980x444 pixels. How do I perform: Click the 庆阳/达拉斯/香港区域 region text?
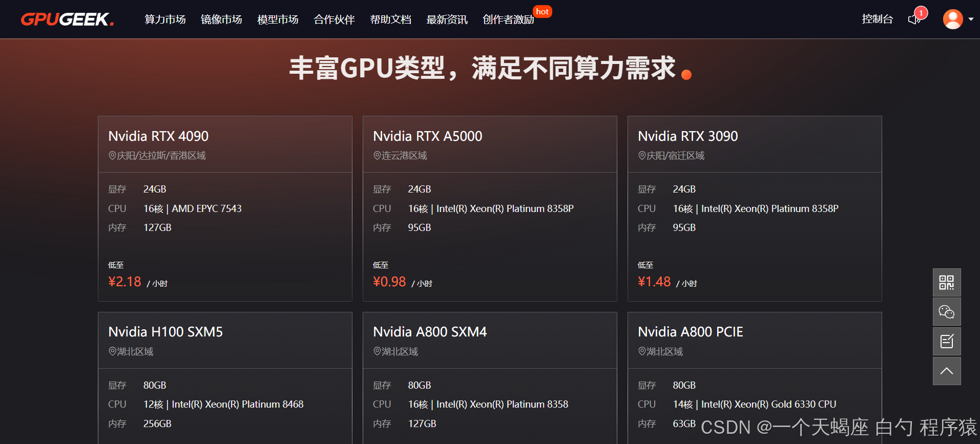pyautogui.click(x=161, y=156)
